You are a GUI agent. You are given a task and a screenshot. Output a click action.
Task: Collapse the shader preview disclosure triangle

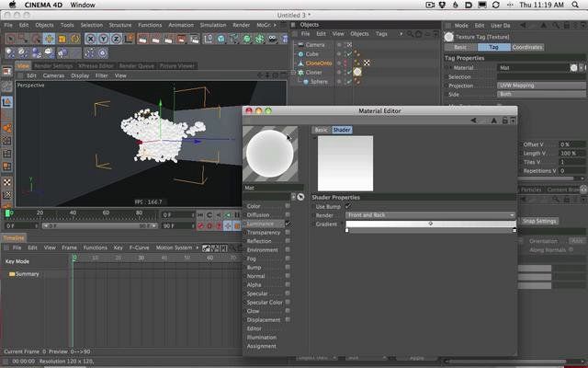[x=314, y=138]
